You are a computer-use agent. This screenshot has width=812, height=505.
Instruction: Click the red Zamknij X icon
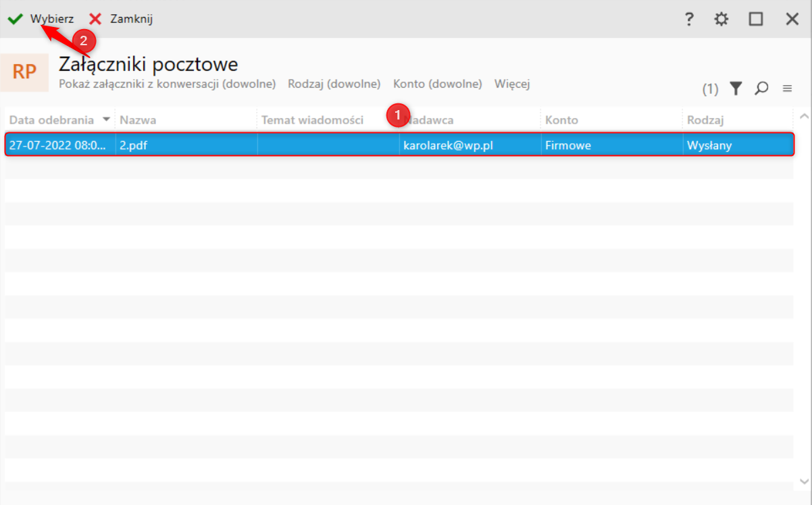coord(95,19)
